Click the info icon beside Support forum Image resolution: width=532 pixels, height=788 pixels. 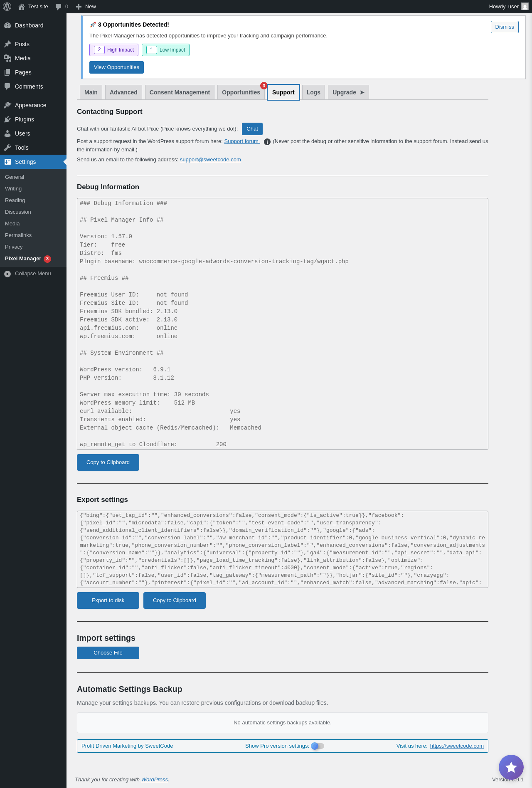[267, 142]
